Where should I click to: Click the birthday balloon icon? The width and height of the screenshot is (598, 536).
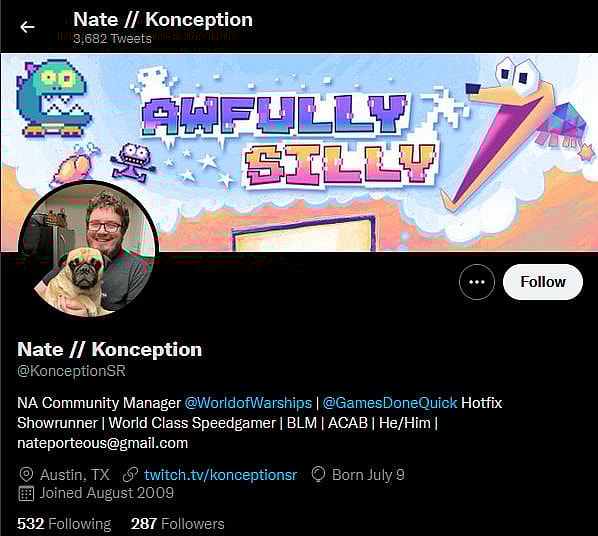coord(318,475)
